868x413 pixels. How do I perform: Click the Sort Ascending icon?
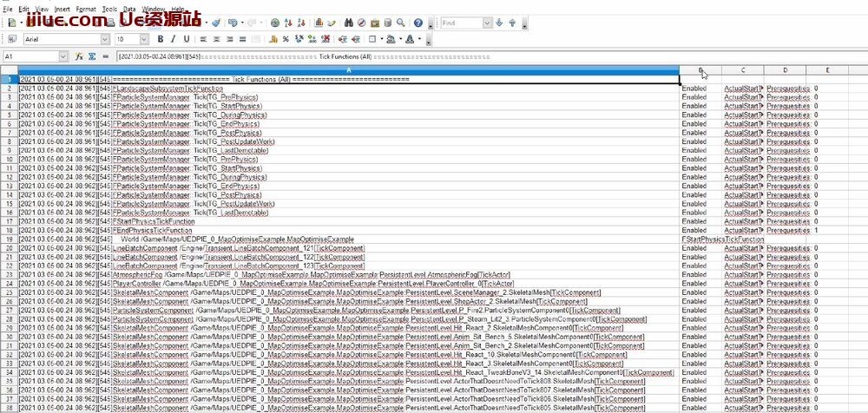click(x=289, y=23)
